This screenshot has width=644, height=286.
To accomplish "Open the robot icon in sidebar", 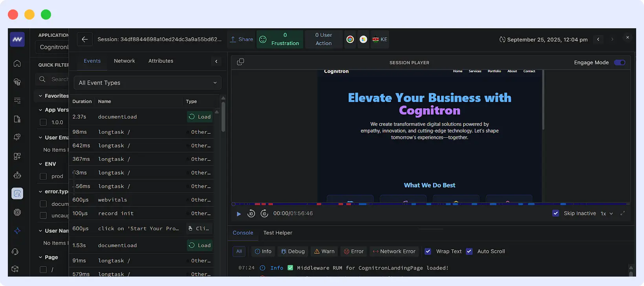I will click(x=17, y=175).
